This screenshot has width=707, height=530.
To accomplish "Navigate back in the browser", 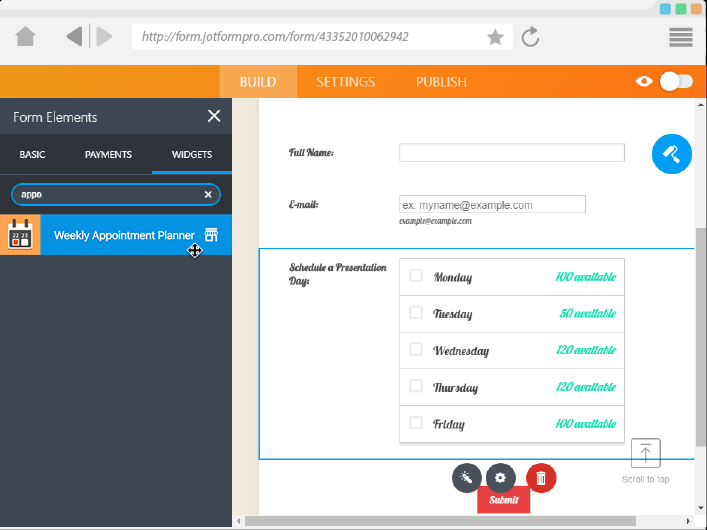I will point(74,37).
